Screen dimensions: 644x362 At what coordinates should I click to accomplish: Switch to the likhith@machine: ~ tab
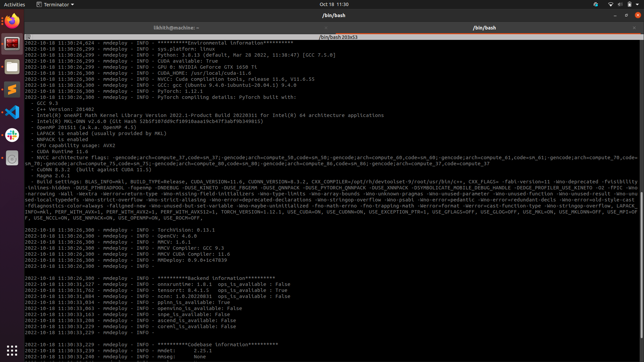(x=176, y=28)
